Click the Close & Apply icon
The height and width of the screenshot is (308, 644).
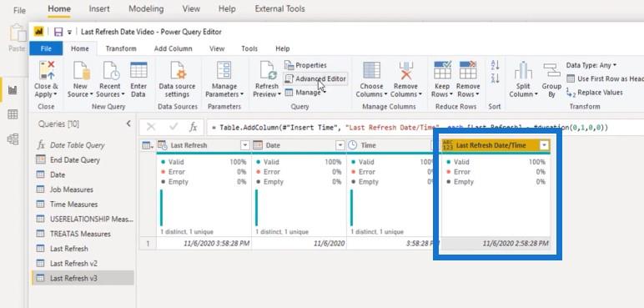click(47, 70)
